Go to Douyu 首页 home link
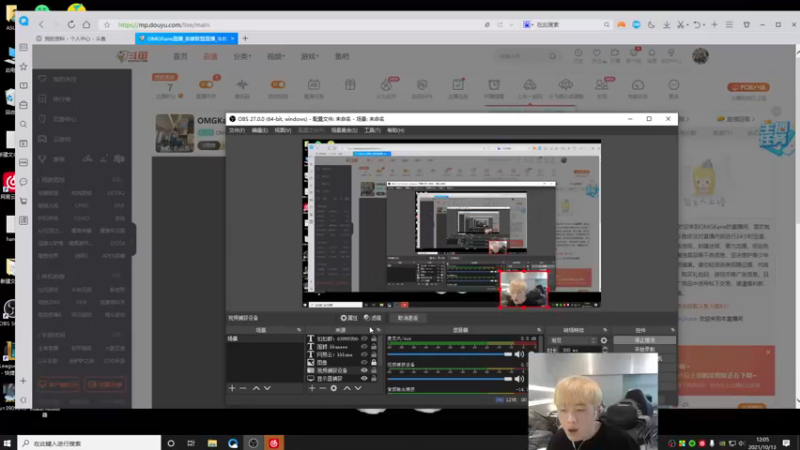 coord(180,56)
